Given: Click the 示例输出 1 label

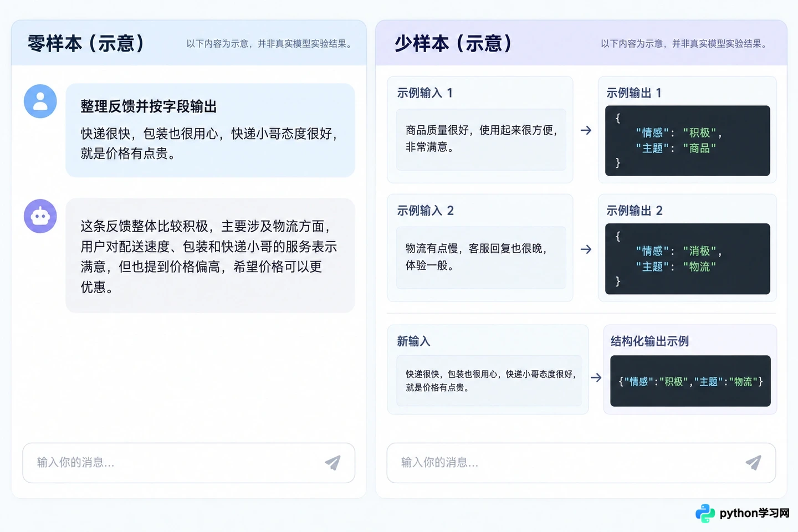Looking at the screenshot, I should click(634, 93).
